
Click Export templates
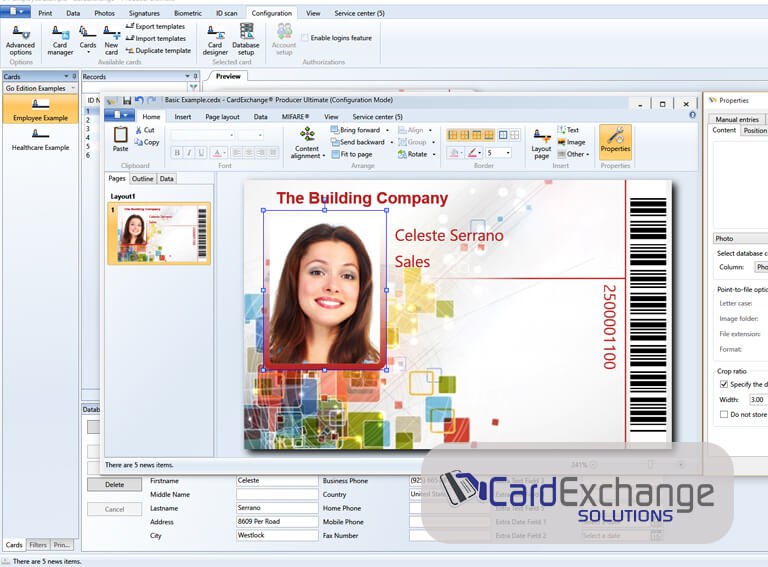(156, 26)
